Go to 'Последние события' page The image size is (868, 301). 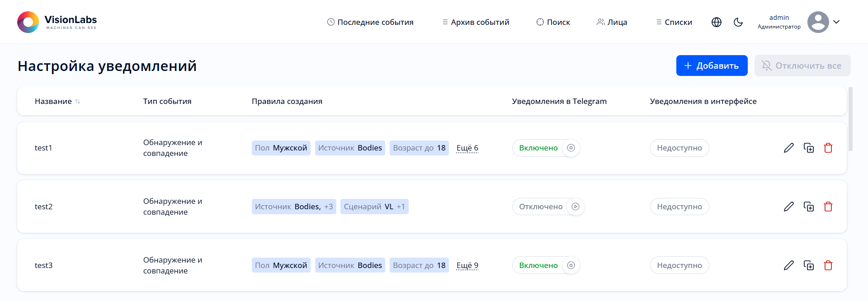[370, 22]
